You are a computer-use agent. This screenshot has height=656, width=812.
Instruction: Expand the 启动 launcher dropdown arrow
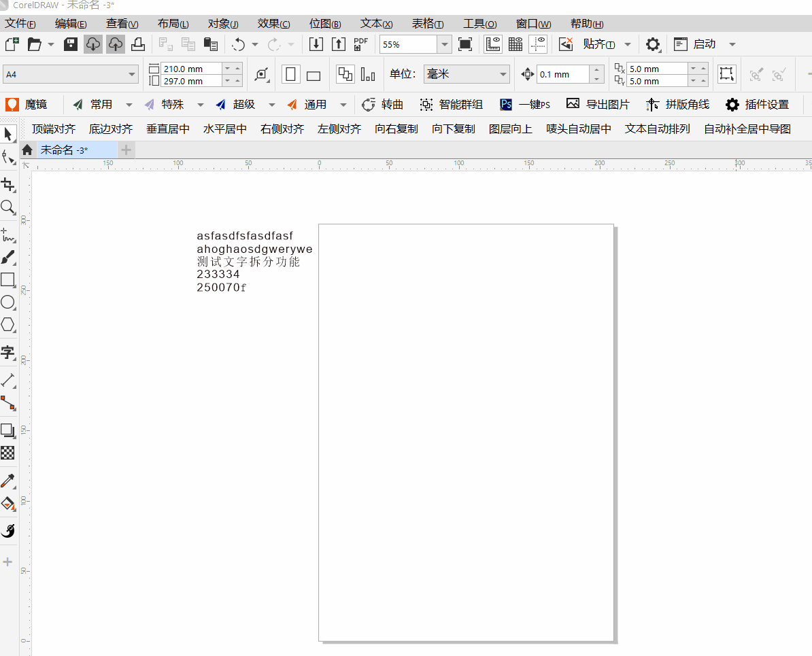pyautogui.click(x=732, y=45)
